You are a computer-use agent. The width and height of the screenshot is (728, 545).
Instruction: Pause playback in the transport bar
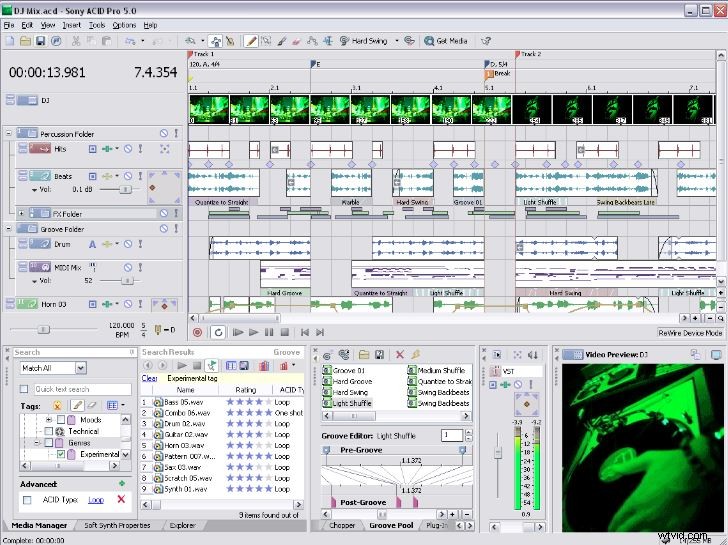(269, 332)
